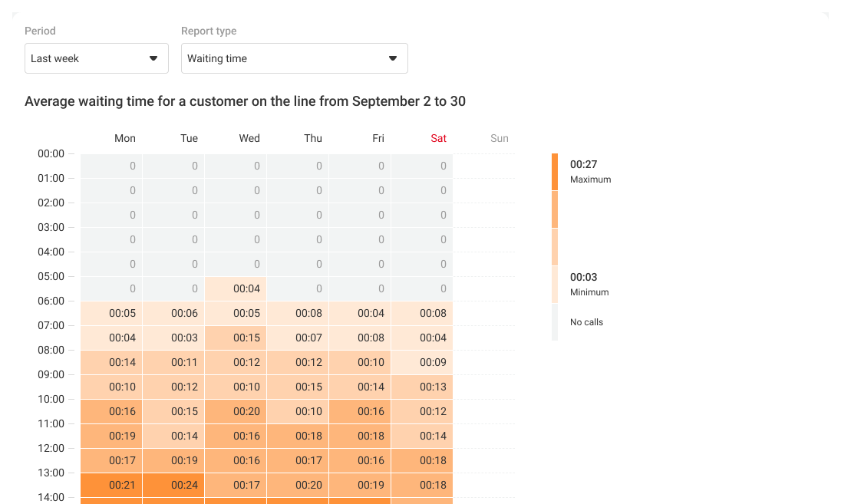The height and width of the screenshot is (504, 841).
Task: Select the Mon column header
Action: pyautogui.click(x=125, y=139)
